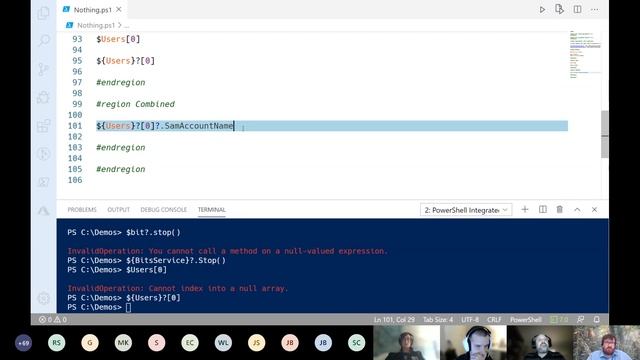
Task: Click the #region Combined comment line
Action: coord(136,104)
